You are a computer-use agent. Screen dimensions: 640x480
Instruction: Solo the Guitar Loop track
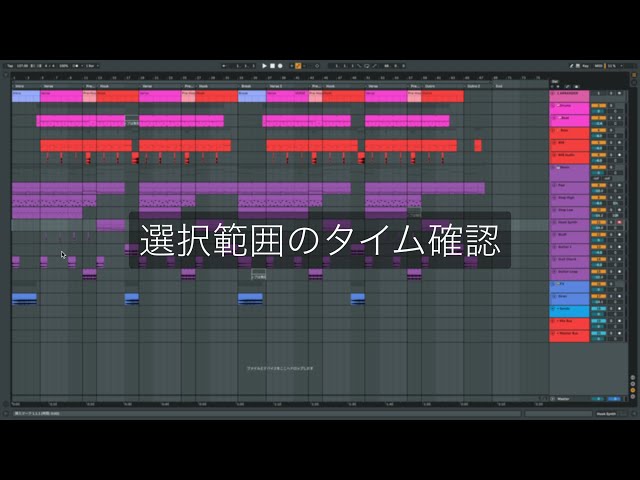click(x=611, y=272)
